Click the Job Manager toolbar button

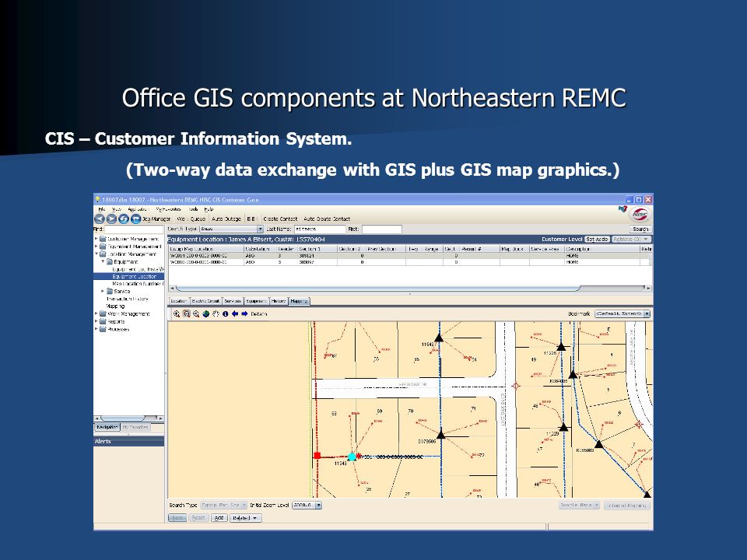pos(156,219)
